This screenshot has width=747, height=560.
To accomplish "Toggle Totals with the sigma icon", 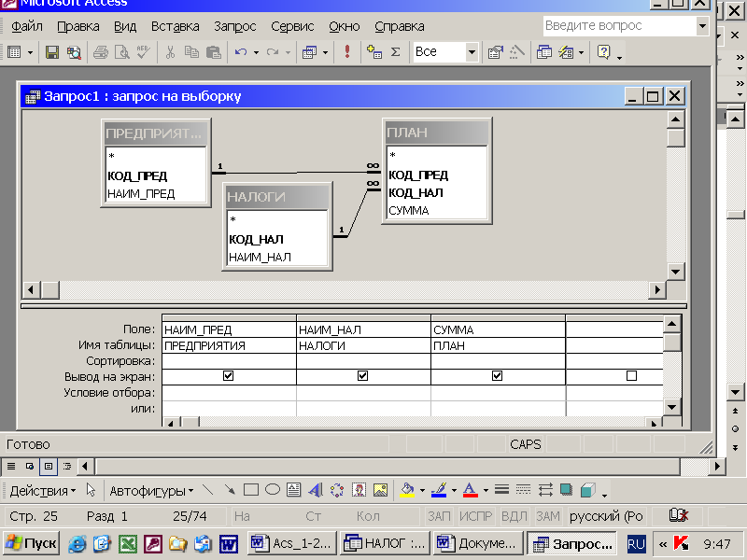I will tap(395, 52).
